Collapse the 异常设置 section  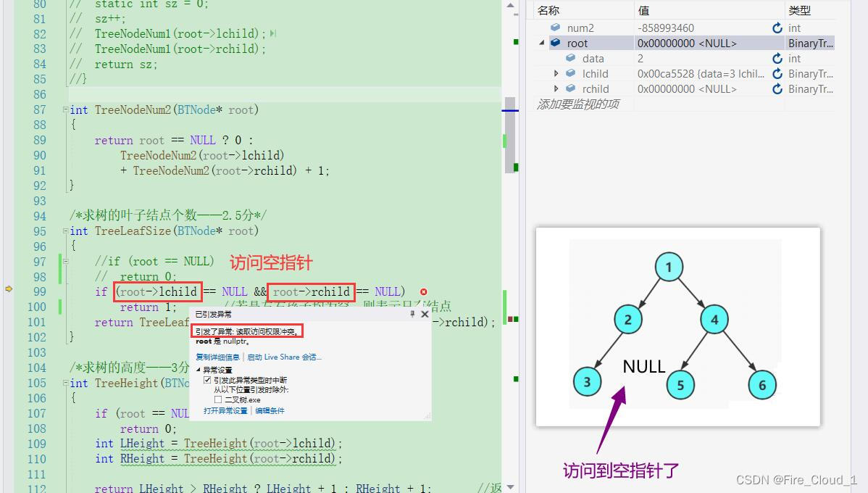tap(199, 370)
